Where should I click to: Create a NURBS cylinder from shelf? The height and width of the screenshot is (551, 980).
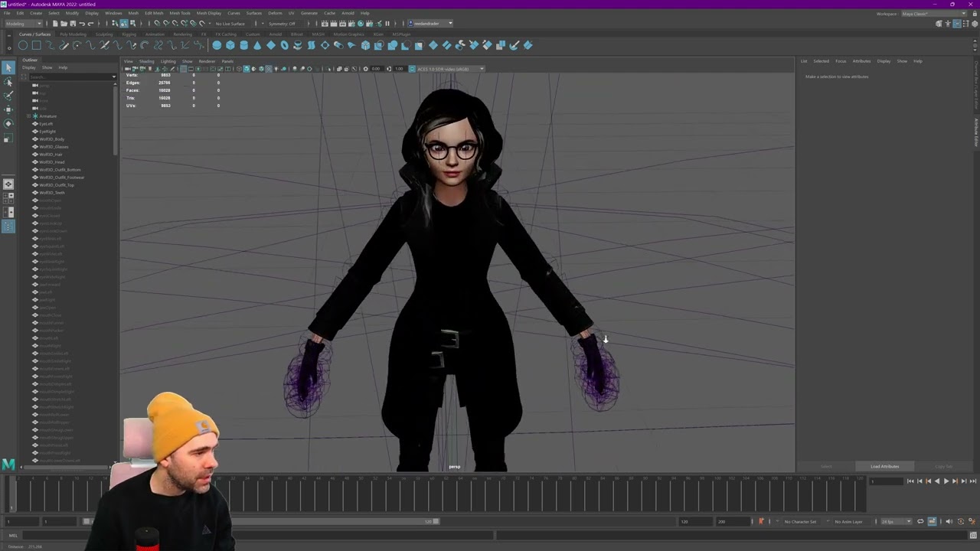[243, 45]
